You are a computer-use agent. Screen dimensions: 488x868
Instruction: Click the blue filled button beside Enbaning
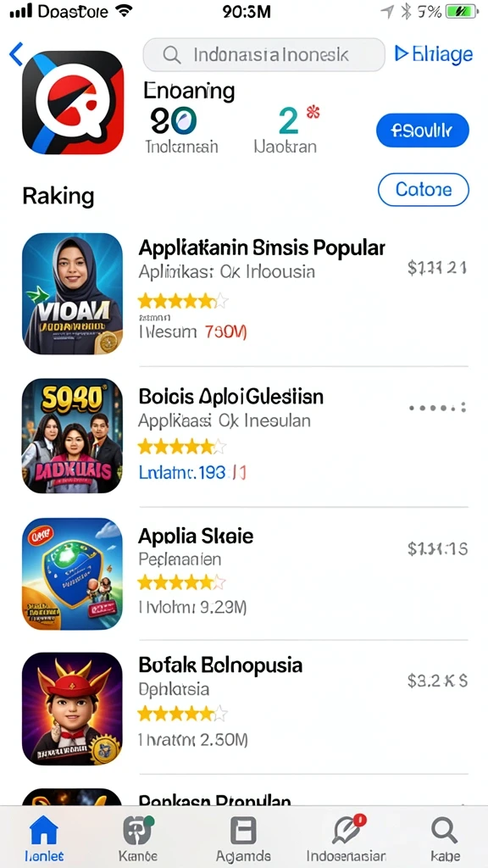pyautogui.click(x=423, y=131)
